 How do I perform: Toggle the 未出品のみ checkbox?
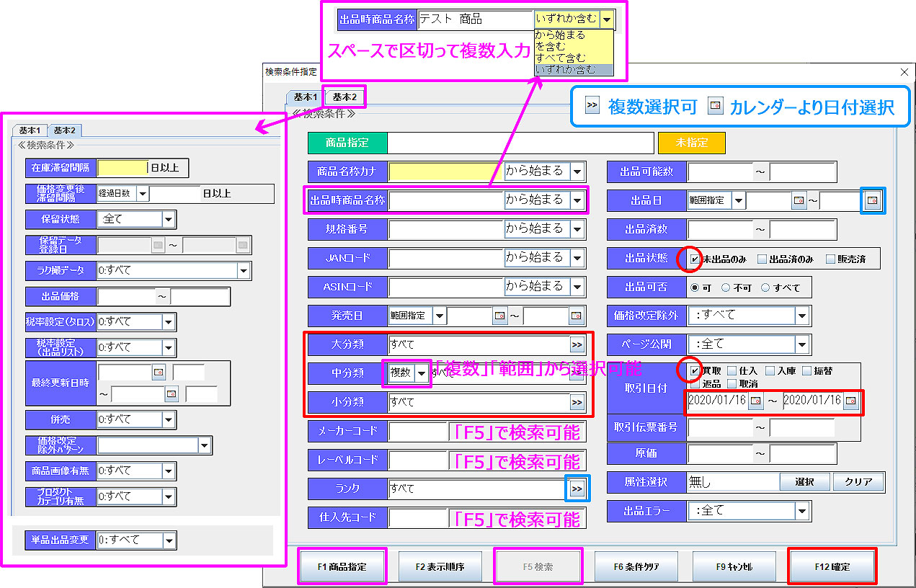[x=695, y=259]
